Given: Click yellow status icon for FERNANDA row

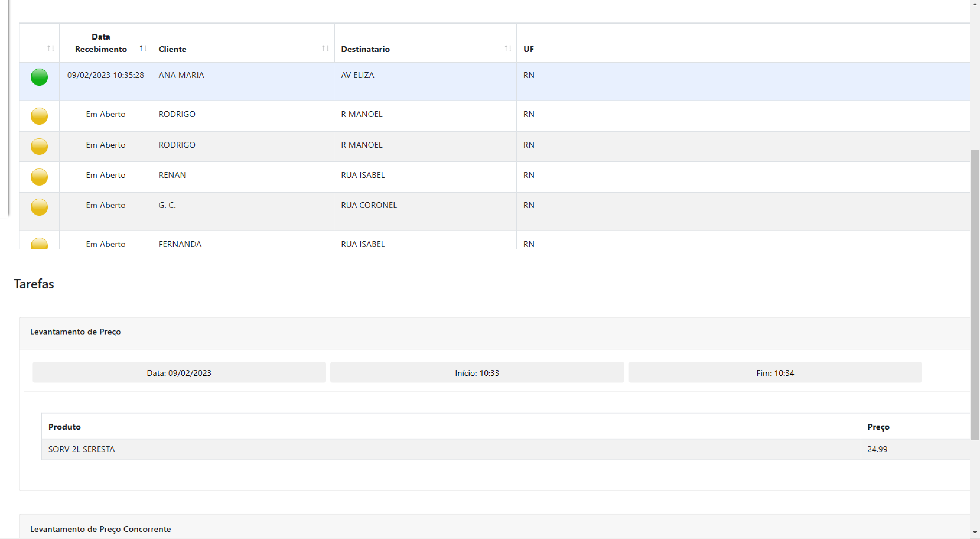Looking at the screenshot, I should 39,244.
